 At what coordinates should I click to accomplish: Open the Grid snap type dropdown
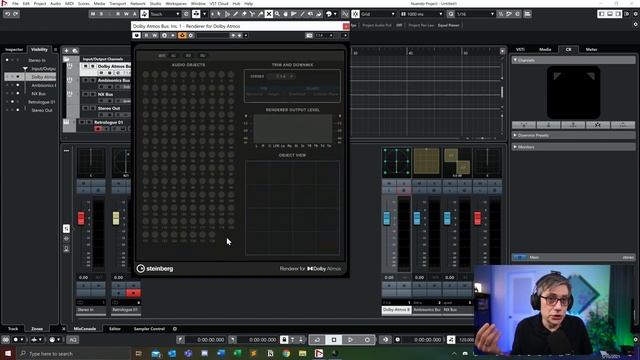tap(378, 14)
